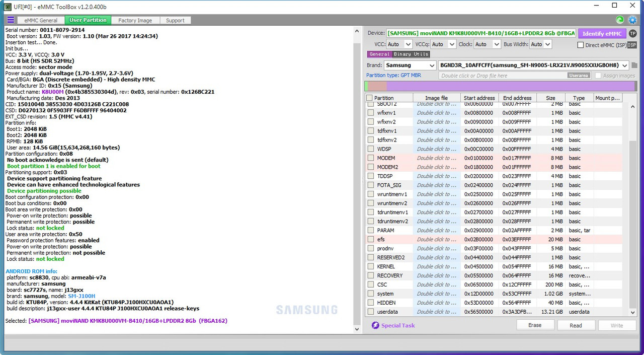Screen dimensions: 644x355
Task: Open the Brand Samsung dropdown
Action: pos(410,65)
